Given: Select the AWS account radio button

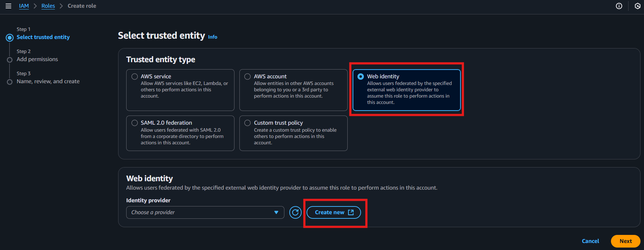Looking at the screenshot, I should click(247, 77).
